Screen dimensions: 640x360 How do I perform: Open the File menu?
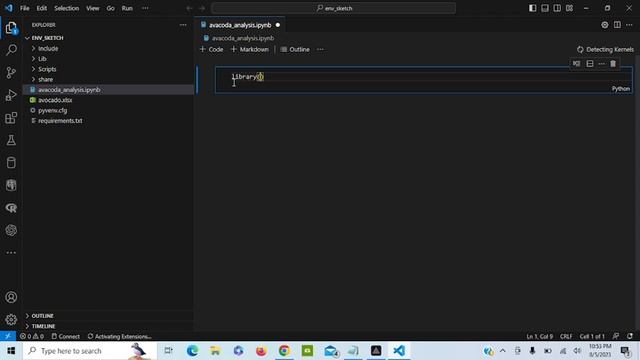point(24,8)
